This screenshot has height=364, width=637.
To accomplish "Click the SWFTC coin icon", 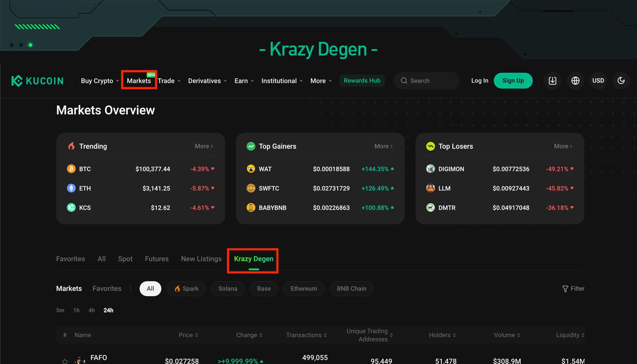I will point(251,188).
